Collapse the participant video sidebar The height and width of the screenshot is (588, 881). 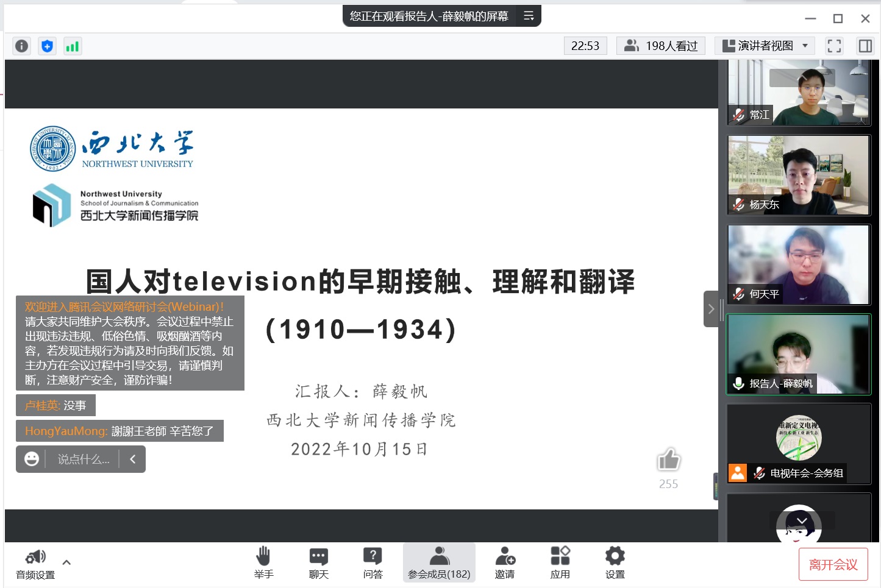tap(711, 309)
